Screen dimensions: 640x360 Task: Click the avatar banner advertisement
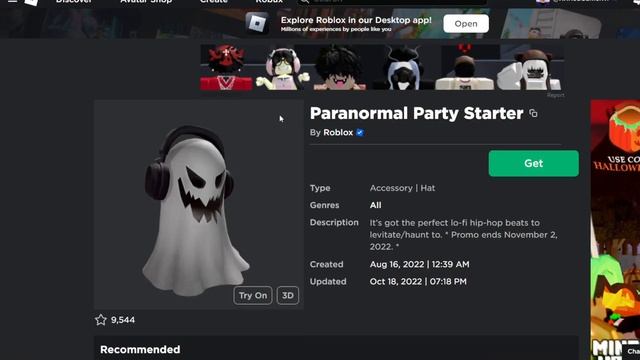click(382, 67)
